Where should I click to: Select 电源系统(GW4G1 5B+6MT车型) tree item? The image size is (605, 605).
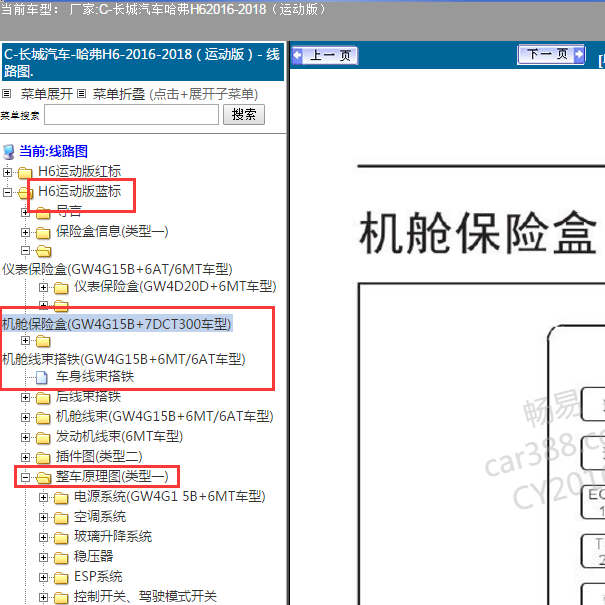[170, 497]
